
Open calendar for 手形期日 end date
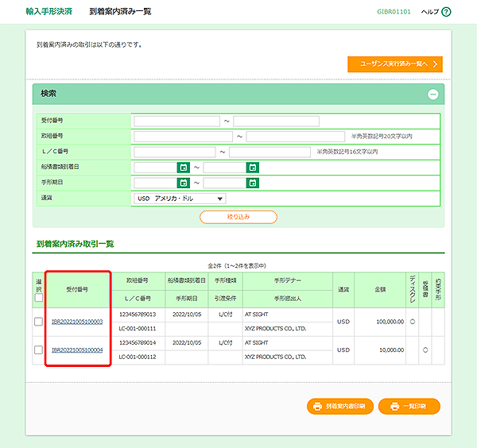[253, 183]
